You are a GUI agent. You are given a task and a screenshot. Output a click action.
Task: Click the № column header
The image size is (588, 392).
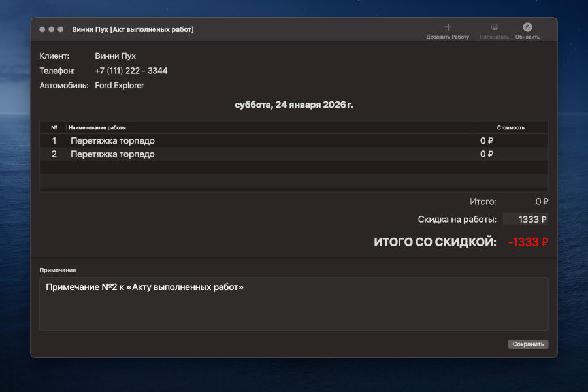click(54, 127)
